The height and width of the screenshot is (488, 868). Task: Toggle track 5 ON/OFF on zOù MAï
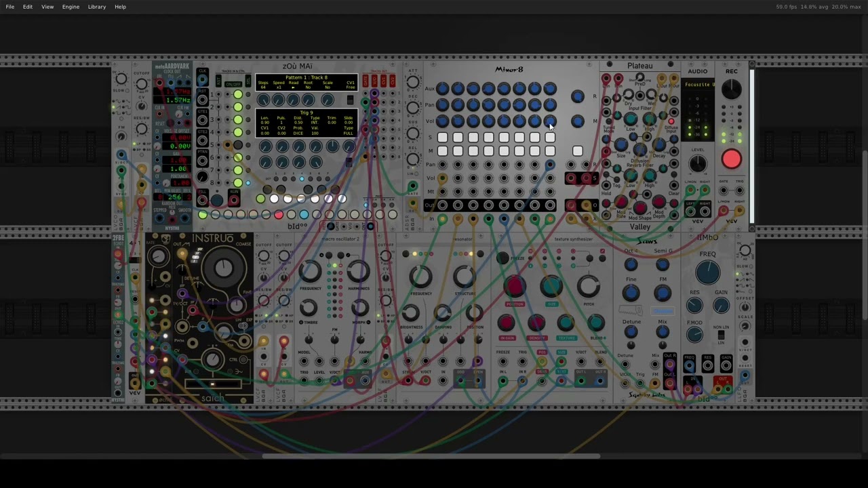coord(238,145)
